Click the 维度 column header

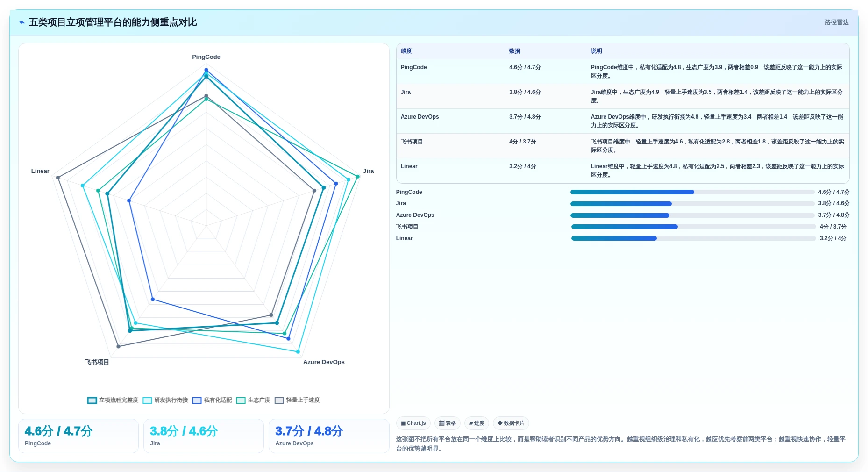406,51
